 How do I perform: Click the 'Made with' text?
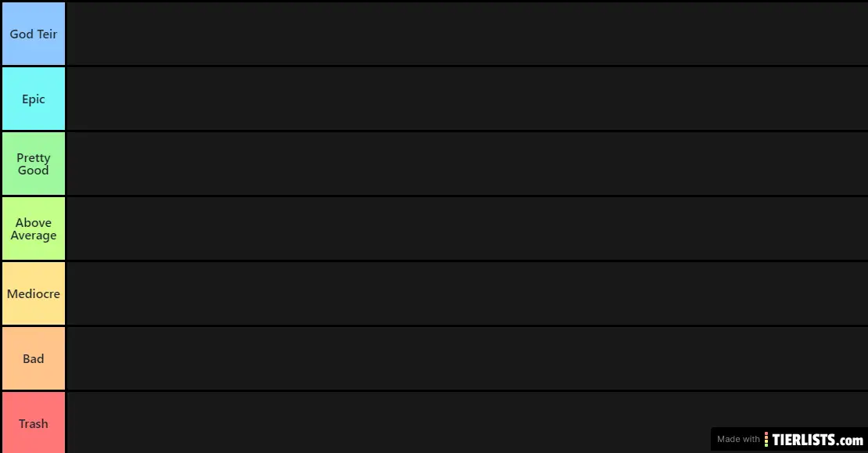point(738,439)
